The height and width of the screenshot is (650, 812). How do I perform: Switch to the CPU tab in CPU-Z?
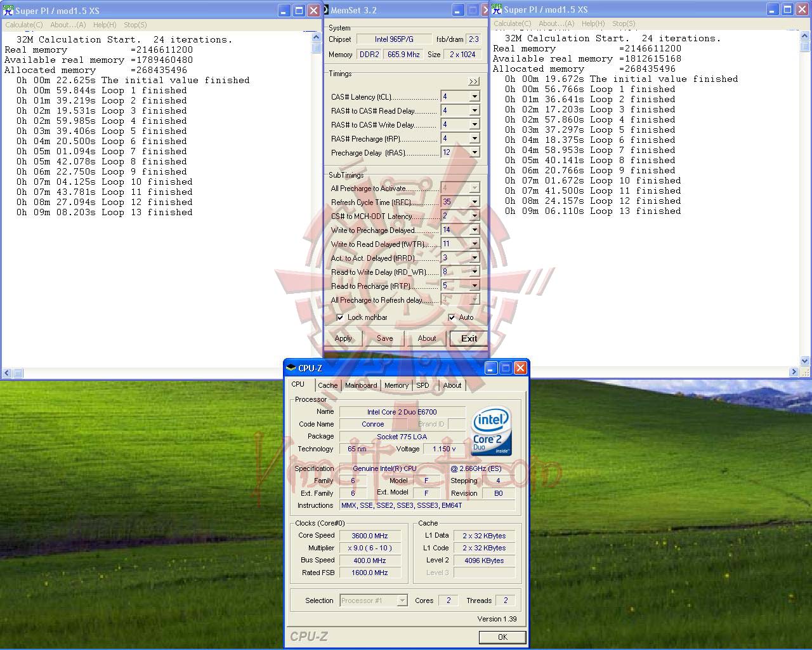tap(298, 384)
